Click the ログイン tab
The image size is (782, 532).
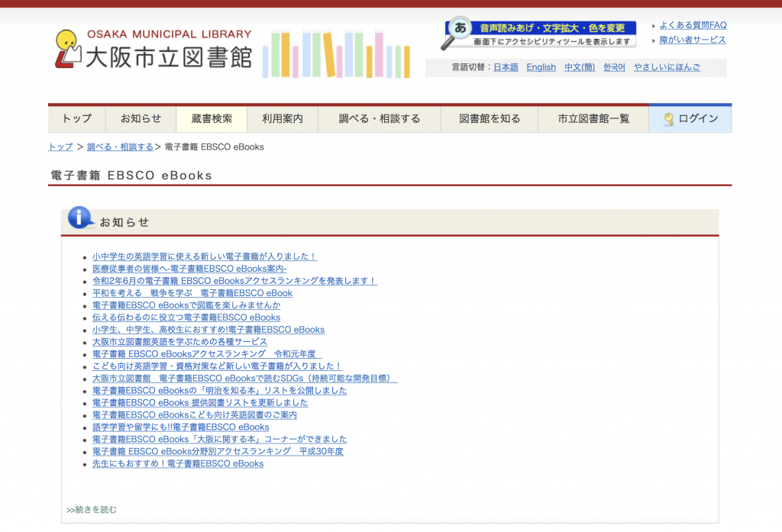click(690, 118)
